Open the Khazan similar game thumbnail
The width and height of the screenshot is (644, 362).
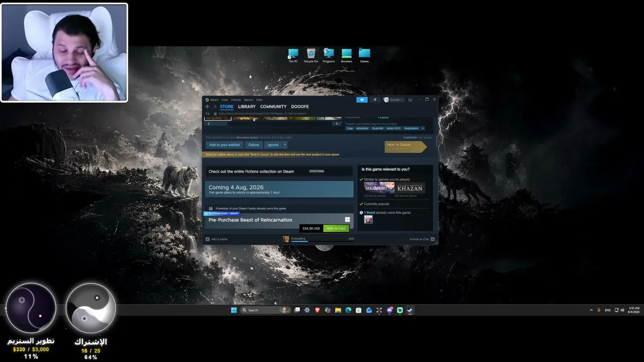click(x=410, y=188)
